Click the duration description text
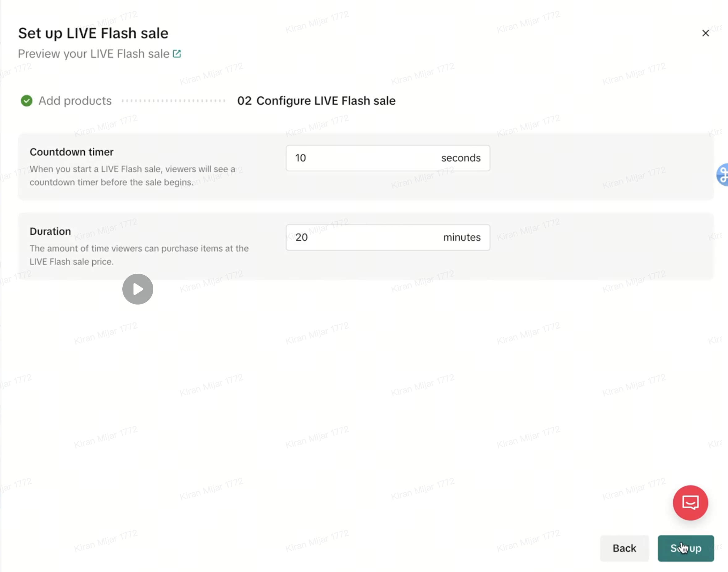 pos(139,255)
